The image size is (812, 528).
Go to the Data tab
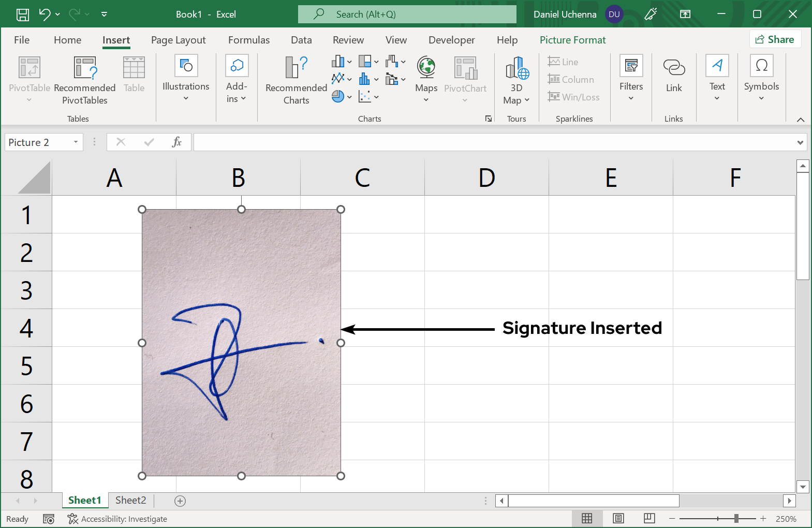coord(301,40)
